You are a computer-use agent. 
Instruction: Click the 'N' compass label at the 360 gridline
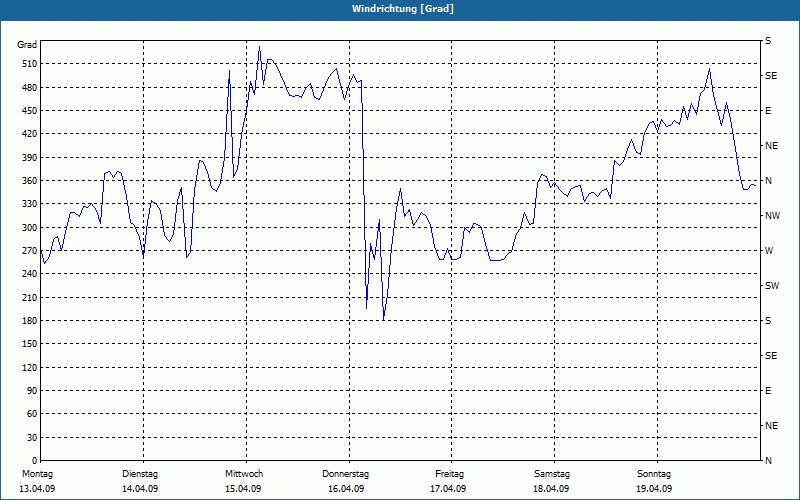(768, 181)
